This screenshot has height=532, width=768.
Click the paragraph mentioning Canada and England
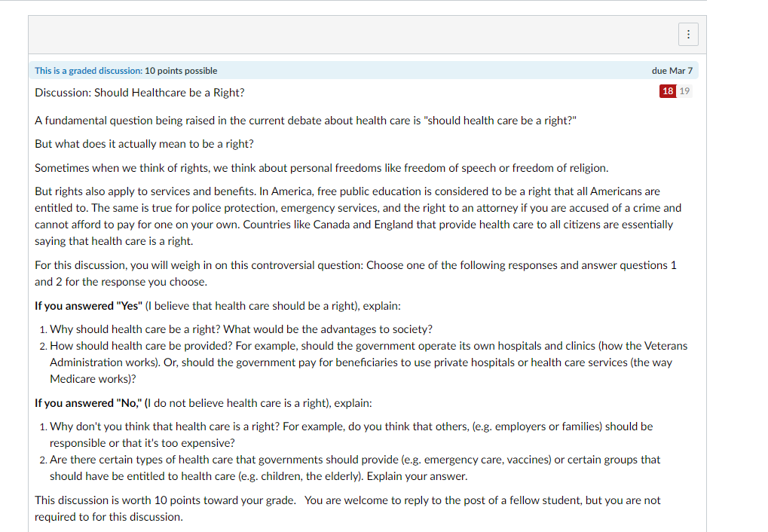click(x=358, y=216)
